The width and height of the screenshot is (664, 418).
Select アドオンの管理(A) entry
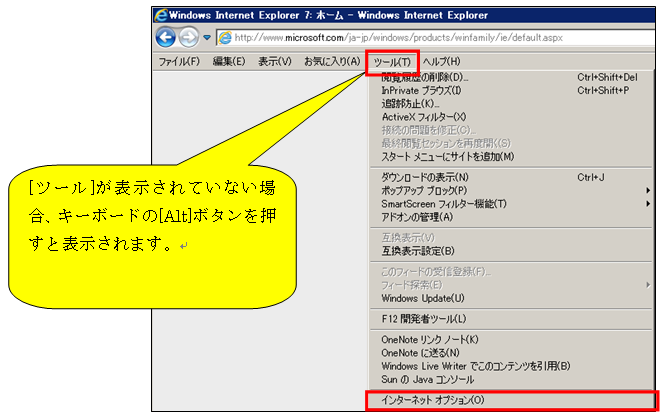click(x=511, y=217)
